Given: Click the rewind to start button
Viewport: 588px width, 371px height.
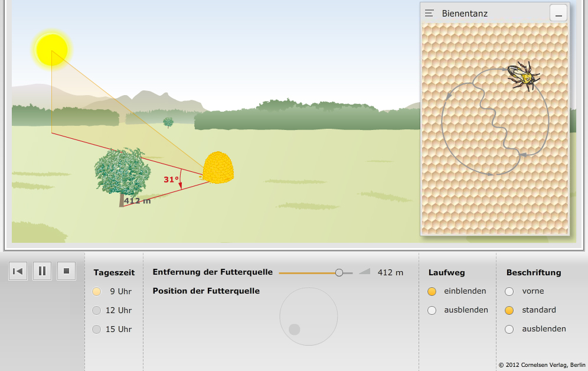Looking at the screenshot, I should click(x=18, y=271).
